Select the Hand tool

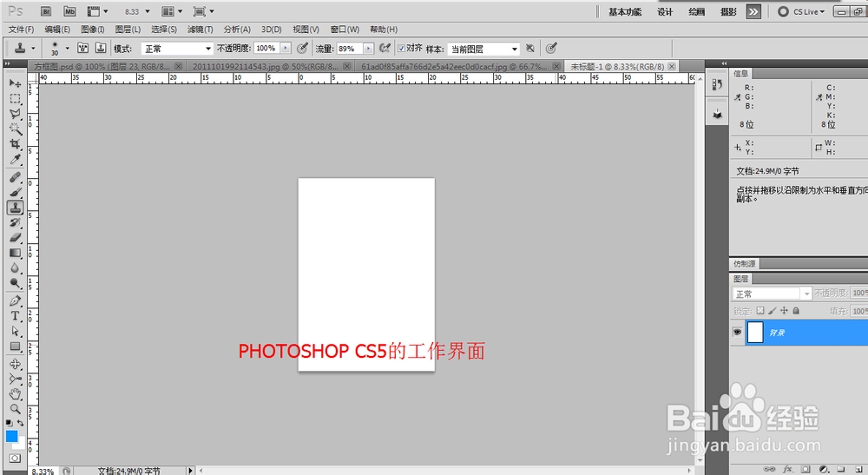[x=15, y=394]
